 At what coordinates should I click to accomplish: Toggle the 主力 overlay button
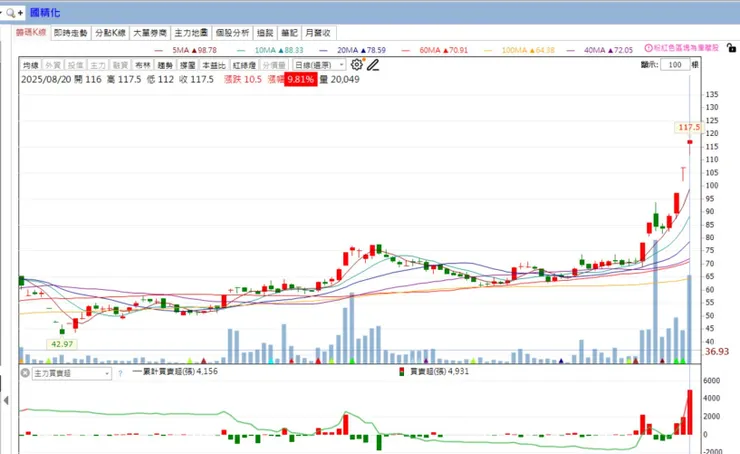[x=98, y=65]
